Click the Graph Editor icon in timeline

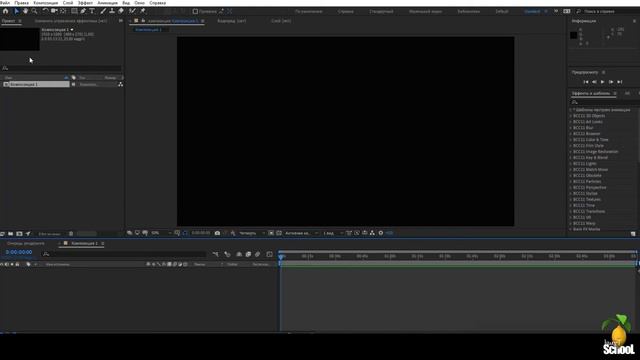click(269, 254)
